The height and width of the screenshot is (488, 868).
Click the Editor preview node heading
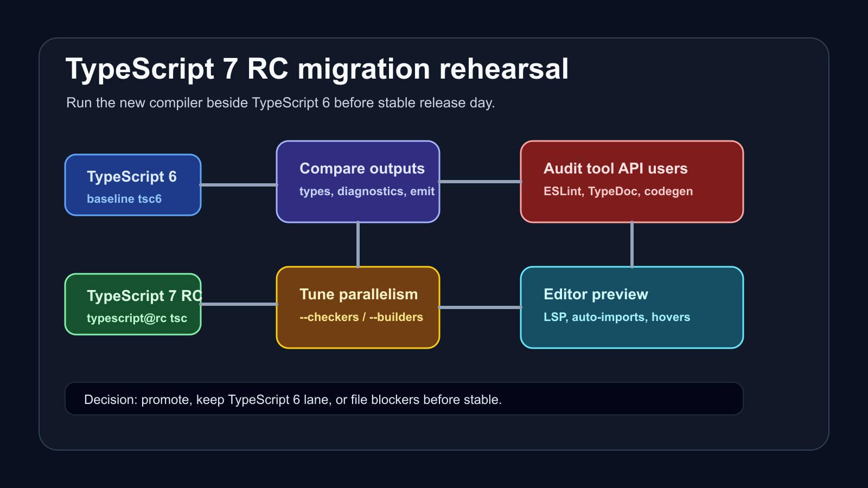click(x=596, y=294)
